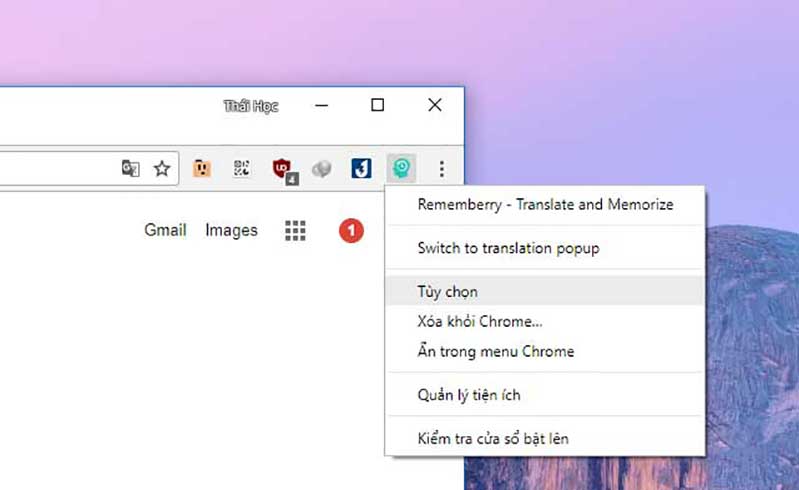Screen dimensions: 799x490
Task: Open the red notification badge
Action: pyautogui.click(x=351, y=231)
